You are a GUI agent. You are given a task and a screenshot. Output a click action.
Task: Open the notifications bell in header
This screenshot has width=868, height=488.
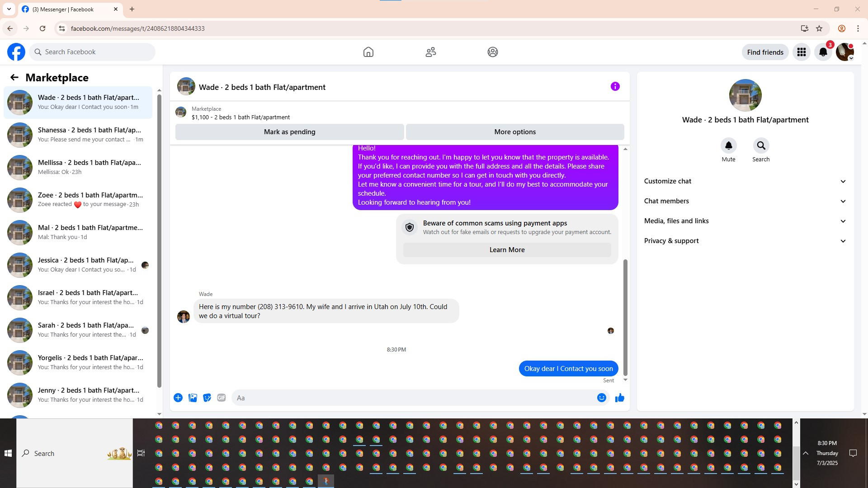(823, 52)
